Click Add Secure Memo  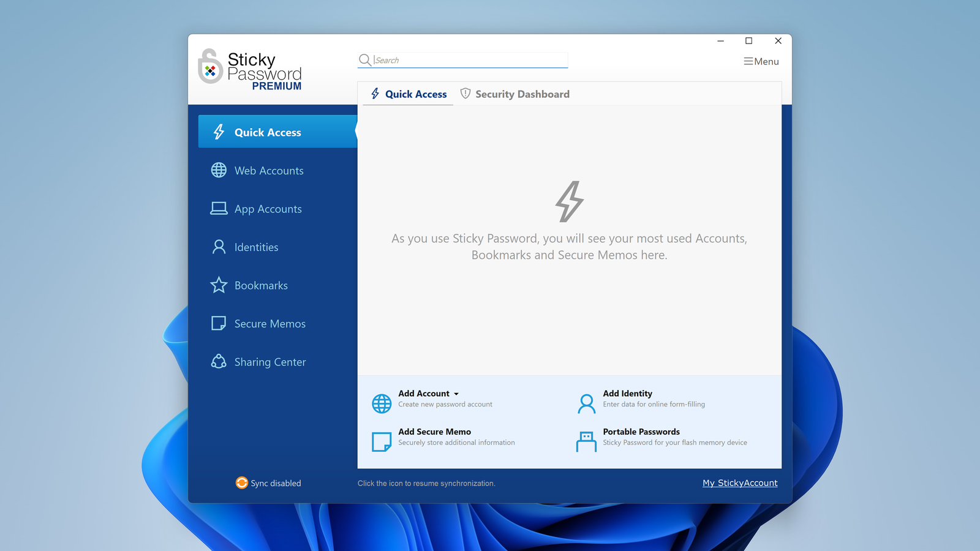(x=434, y=432)
